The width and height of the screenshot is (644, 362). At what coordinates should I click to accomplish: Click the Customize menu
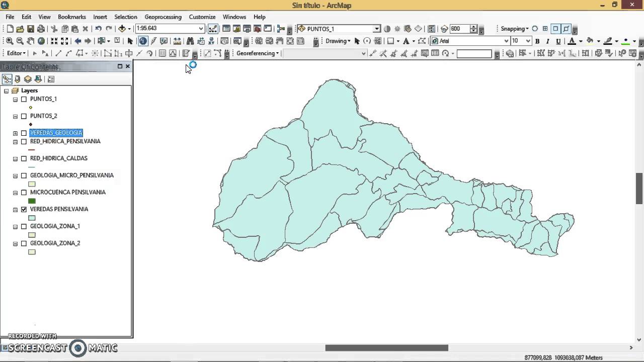pos(202,17)
